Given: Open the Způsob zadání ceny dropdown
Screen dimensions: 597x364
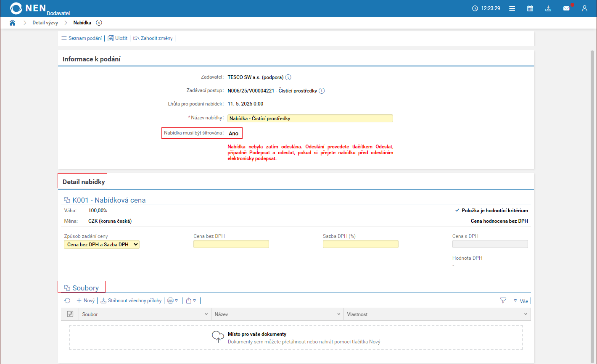Looking at the screenshot, I should [101, 244].
